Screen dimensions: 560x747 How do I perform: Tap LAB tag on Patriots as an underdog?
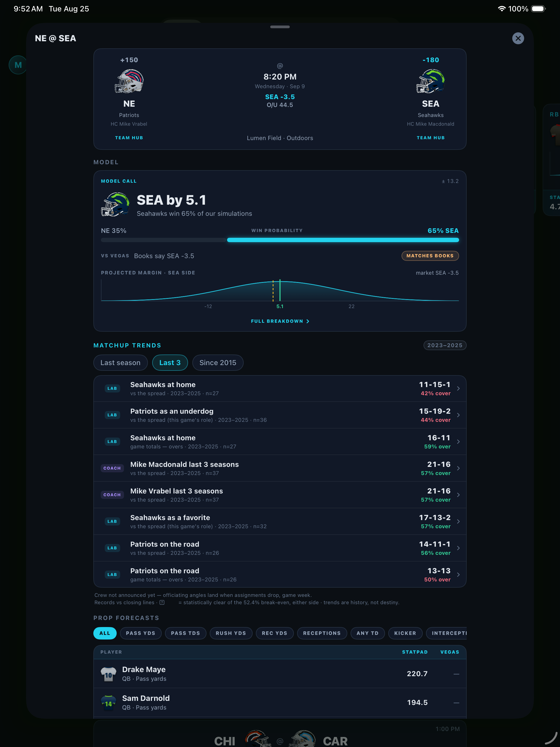[112, 415]
